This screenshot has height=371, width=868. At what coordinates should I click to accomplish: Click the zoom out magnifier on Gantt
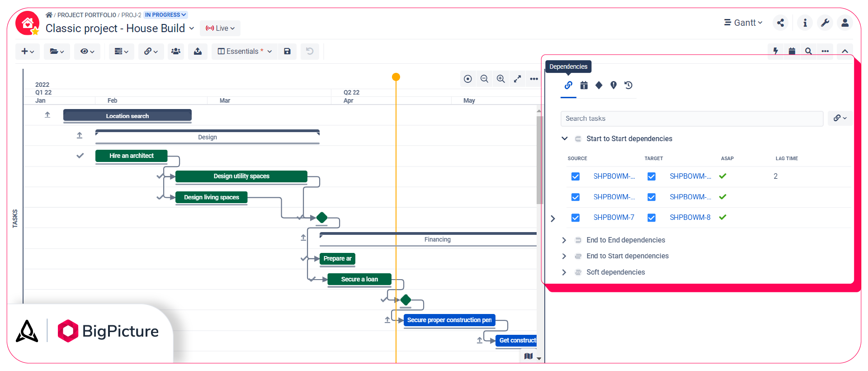point(484,79)
